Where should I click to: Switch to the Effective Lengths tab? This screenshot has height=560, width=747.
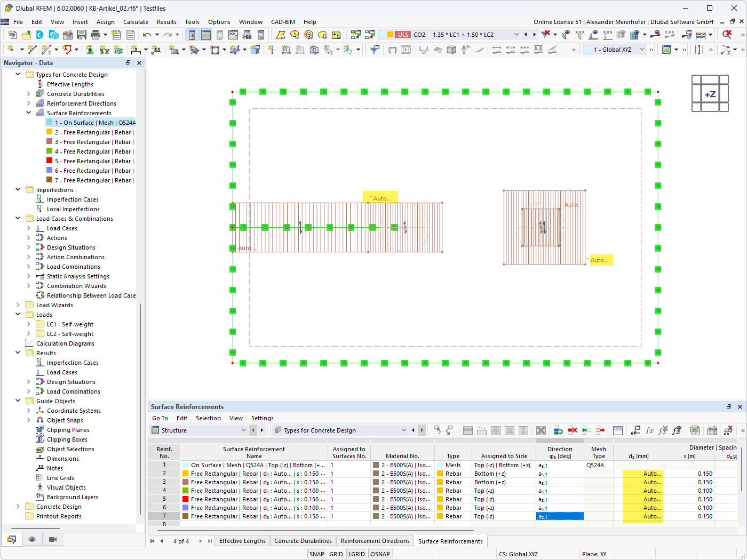[242, 540]
